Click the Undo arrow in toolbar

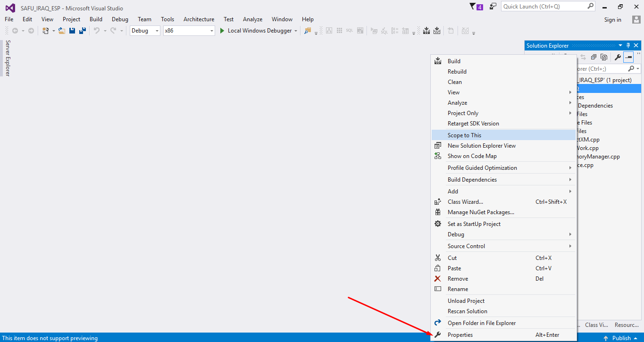click(97, 31)
